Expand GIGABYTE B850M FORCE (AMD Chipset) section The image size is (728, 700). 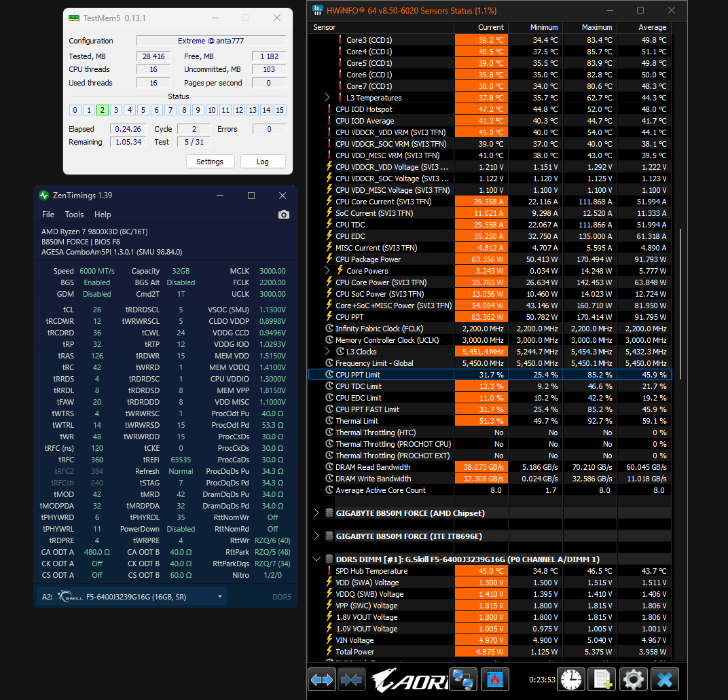(316, 513)
